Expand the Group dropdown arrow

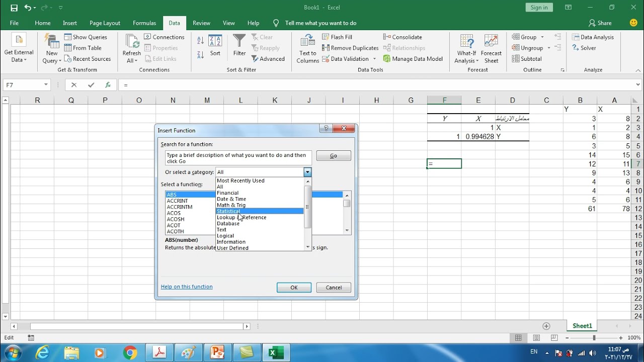pyautogui.click(x=542, y=37)
